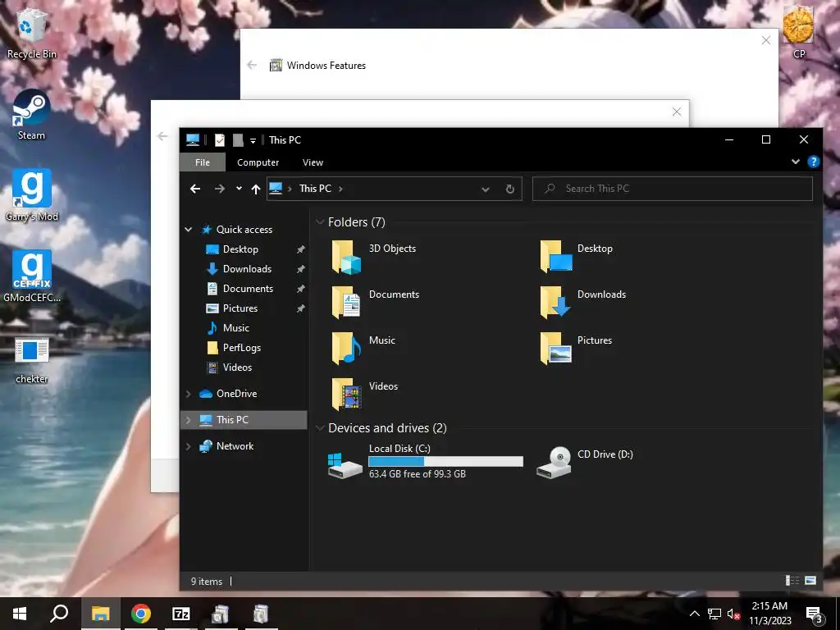The width and height of the screenshot is (840, 630).
Task: Expand the This PC tree node
Action: coord(188,420)
